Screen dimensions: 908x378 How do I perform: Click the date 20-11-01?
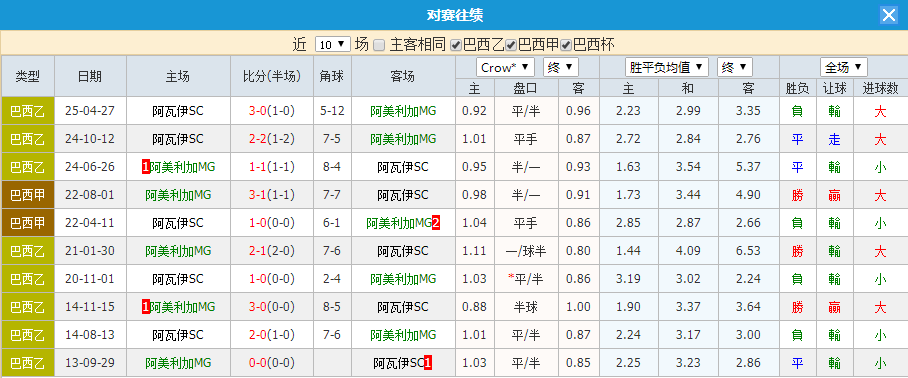[x=90, y=279]
